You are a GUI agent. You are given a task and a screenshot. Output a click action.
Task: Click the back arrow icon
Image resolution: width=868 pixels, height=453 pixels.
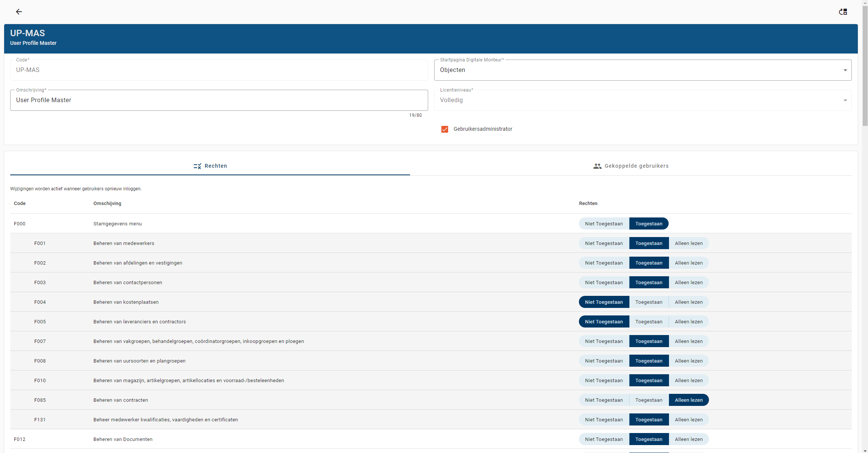19,12
